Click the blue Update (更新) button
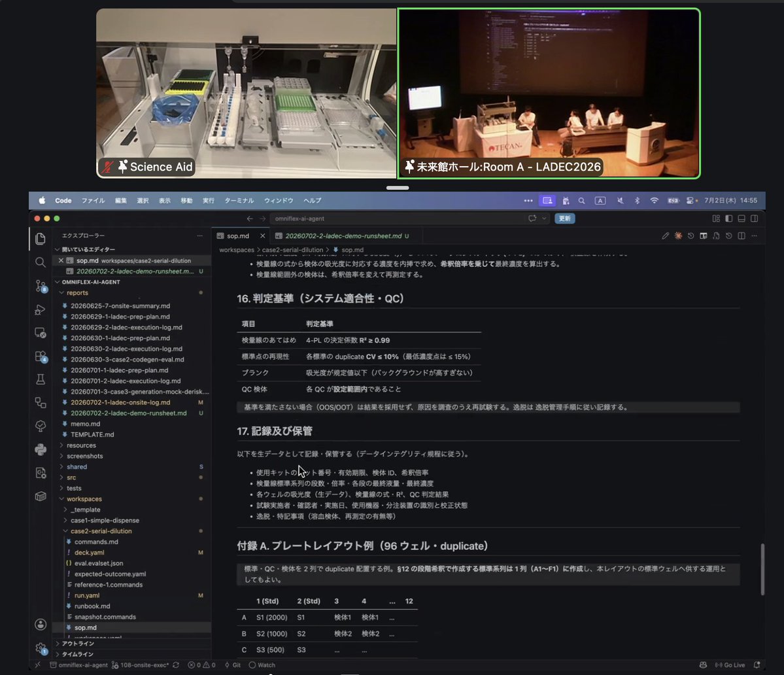The image size is (784, 675). coord(564,218)
